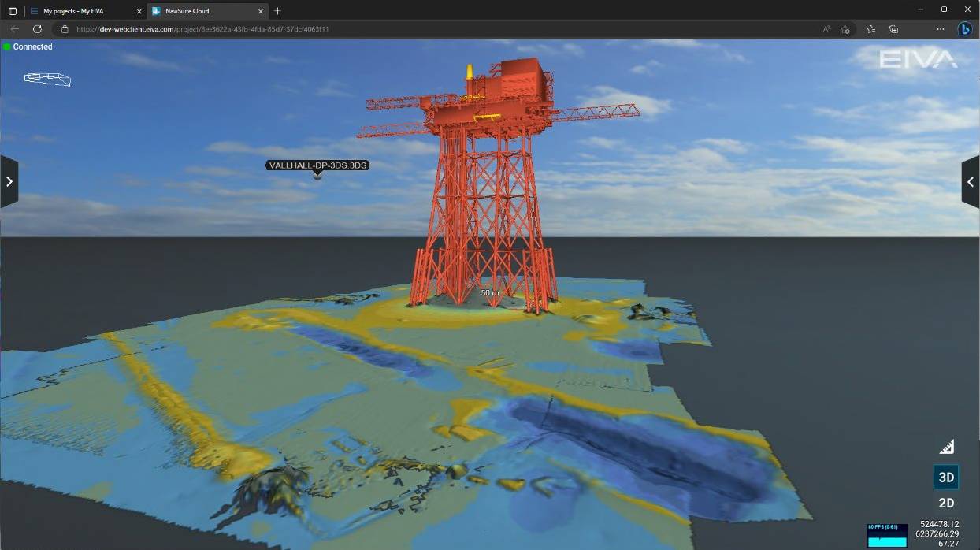Viewport: 980px width, 550px height.
Task: Select the slope measurement tool icon
Action: coord(946,447)
